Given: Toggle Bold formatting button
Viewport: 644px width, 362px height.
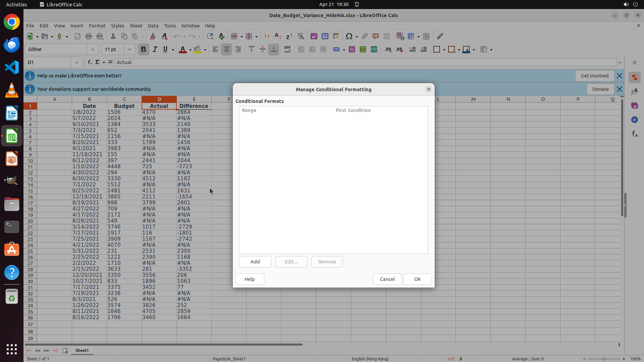Looking at the screenshot, I should pos(144,50).
